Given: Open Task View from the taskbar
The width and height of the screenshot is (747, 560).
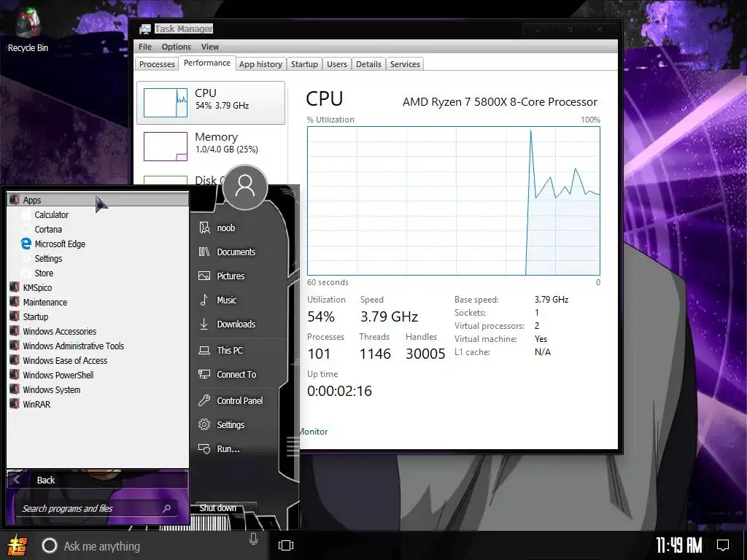Looking at the screenshot, I should click(286, 545).
